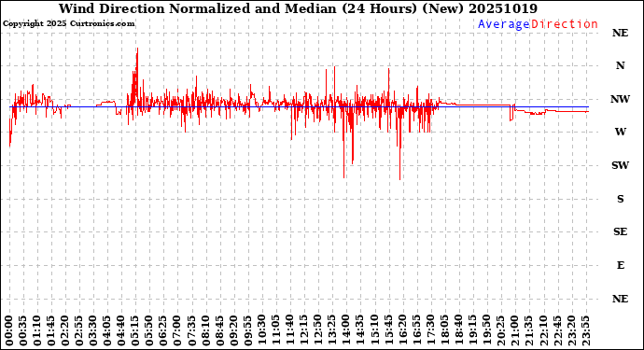Click the 22:45 time axis label
Image resolution: width=644 pixels, height=350 pixels.
557,331
